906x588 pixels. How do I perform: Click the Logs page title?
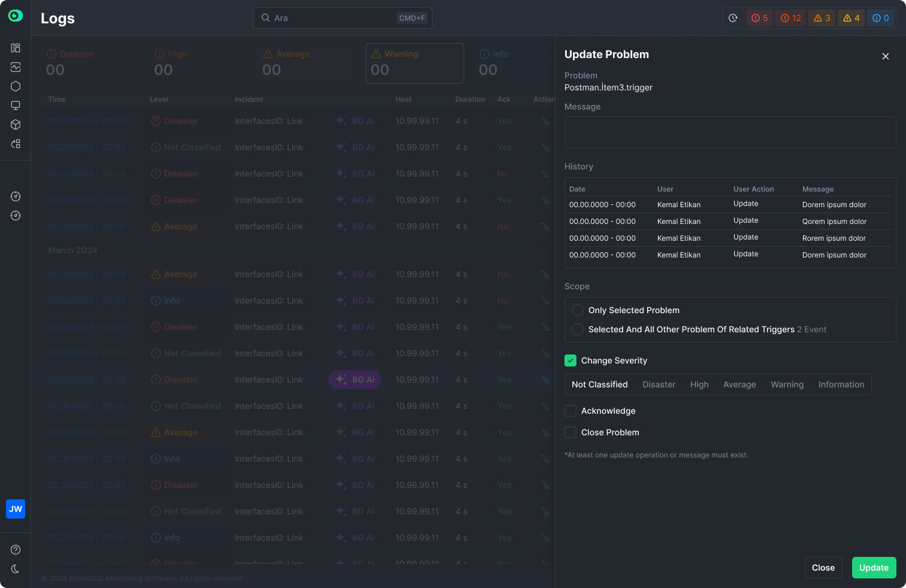[58, 18]
